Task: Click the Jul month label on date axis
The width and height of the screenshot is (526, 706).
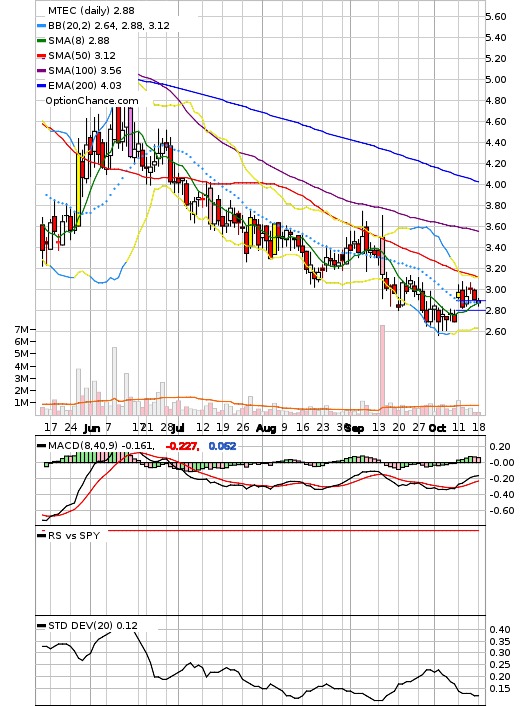Action: pyautogui.click(x=179, y=428)
